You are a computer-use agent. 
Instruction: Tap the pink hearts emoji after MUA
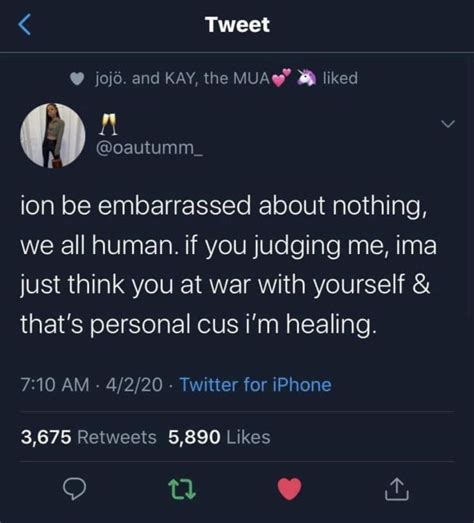[x=282, y=78]
